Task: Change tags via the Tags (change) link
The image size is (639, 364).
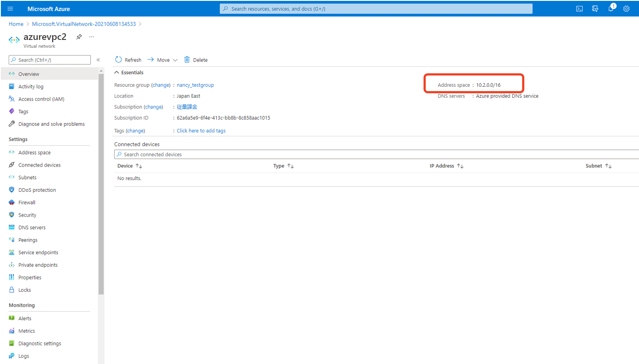Action: [136, 131]
